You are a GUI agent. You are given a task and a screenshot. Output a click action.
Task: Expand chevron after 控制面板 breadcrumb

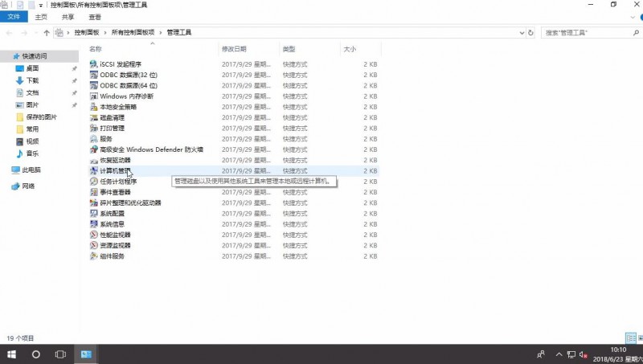tap(105, 32)
